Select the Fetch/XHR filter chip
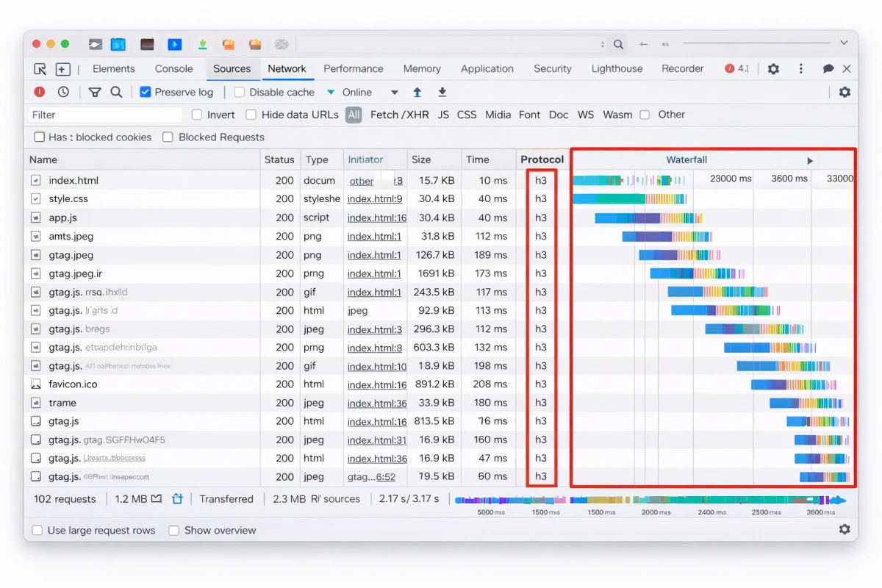882x588 pixels. tap(400, 115)
